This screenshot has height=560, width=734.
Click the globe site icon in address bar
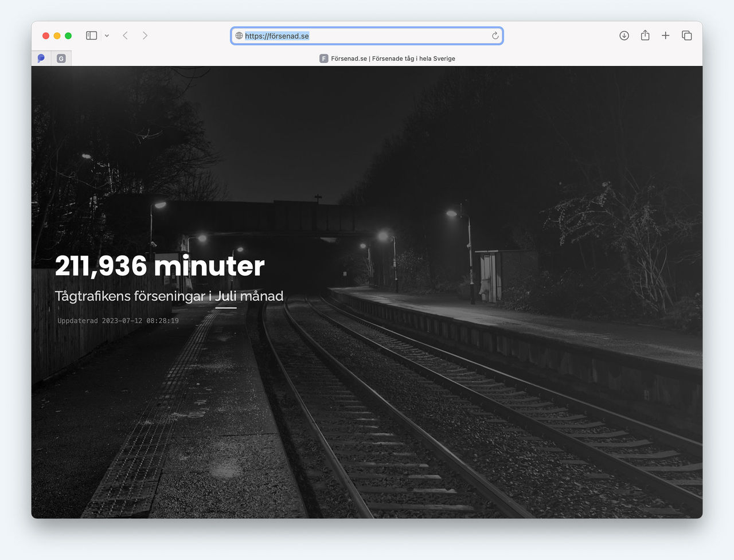(x=239, y=36)
